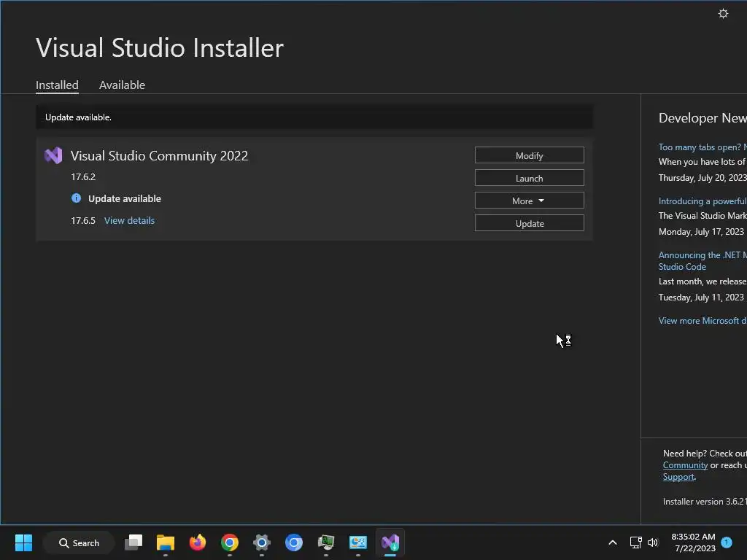The width and height of the screenshot is (747, 560).
Task: Open 'Introducing a powerful' news article
Action: [703, 201]
